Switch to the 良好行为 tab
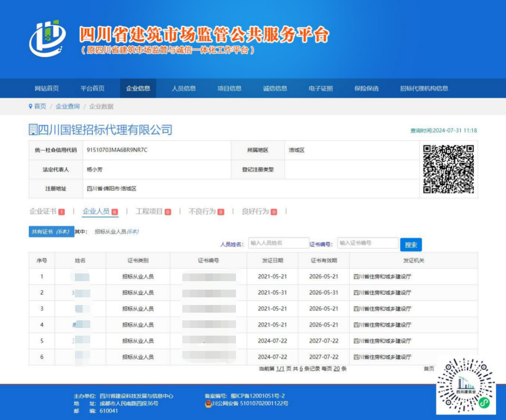The width and height of the screenshot is (506, 420). (255, 211)
